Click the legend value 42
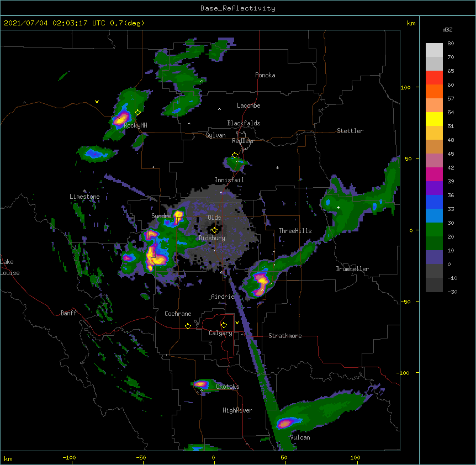The height and width of the screenshot is (465, 476). 451,167
